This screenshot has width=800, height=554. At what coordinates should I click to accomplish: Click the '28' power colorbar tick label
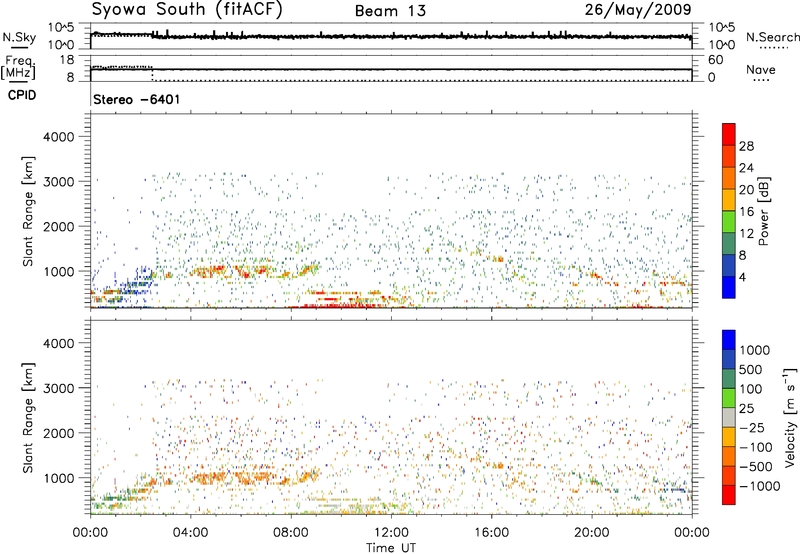point(746,146)
